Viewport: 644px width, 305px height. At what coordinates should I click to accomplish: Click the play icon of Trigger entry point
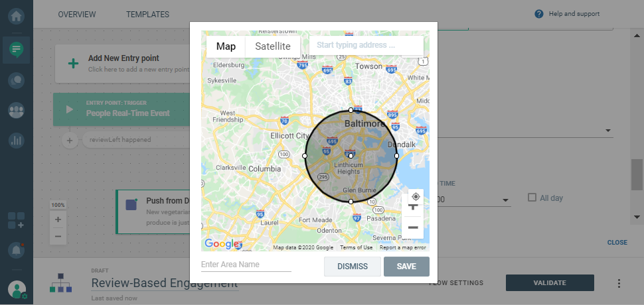(70, 109)
